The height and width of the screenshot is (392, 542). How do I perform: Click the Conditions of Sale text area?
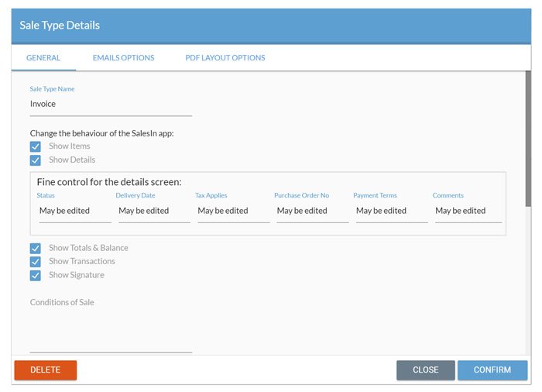pos(111,325)
